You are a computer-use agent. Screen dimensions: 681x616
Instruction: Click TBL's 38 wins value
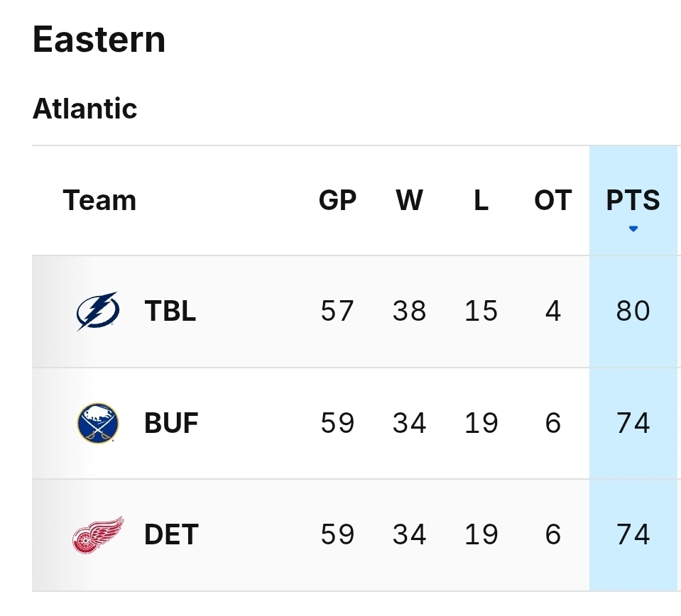(410, 311)
